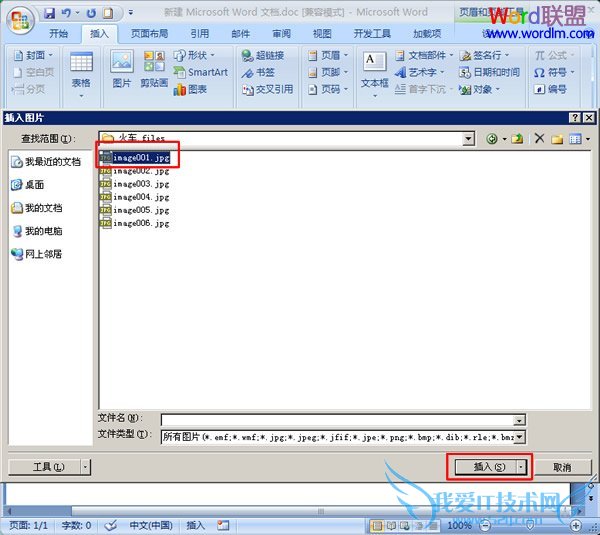
Task: Open the View (视图) tab
Action: (322, 34)
